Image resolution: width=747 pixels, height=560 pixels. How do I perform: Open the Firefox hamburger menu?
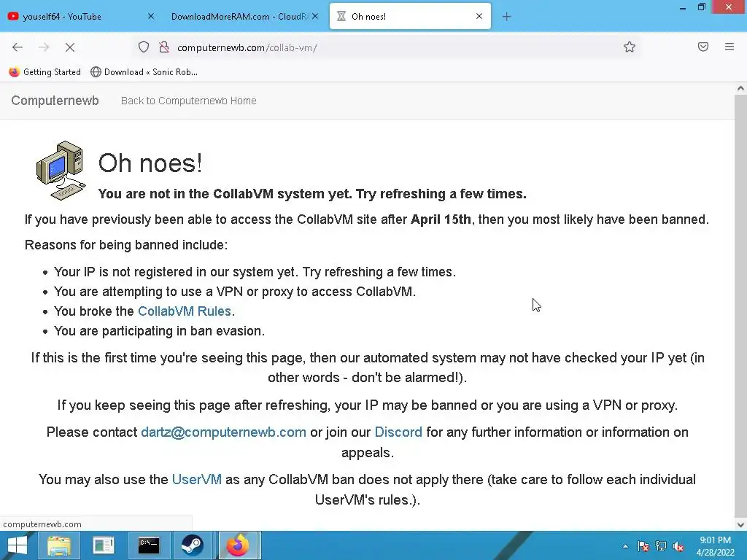[x=729, y=47]
